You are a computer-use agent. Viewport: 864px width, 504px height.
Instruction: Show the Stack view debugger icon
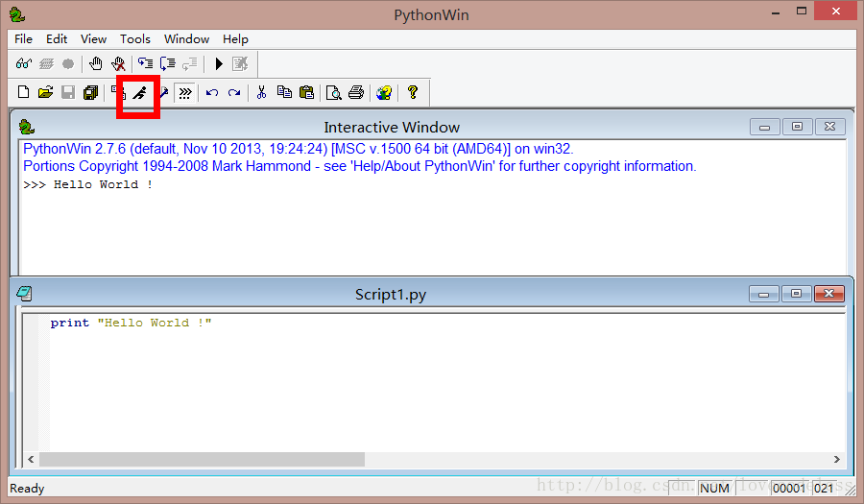46,64
